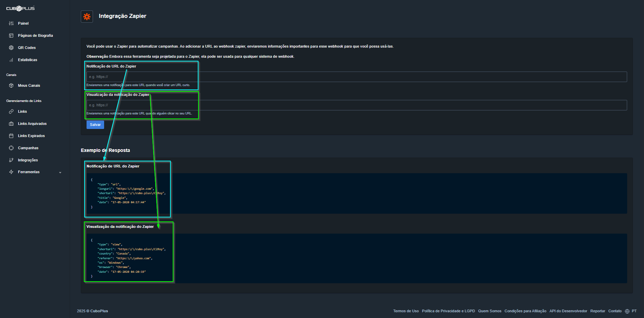Click the Links Arquivados briefcase icon
The image size is (644, 318).
click(11, 124)
